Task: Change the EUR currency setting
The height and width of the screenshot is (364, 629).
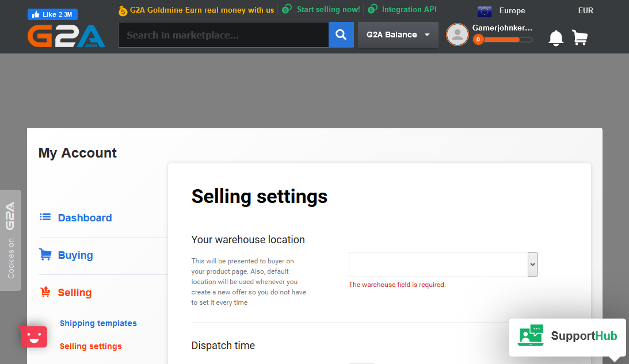Action: click(585, 11)
